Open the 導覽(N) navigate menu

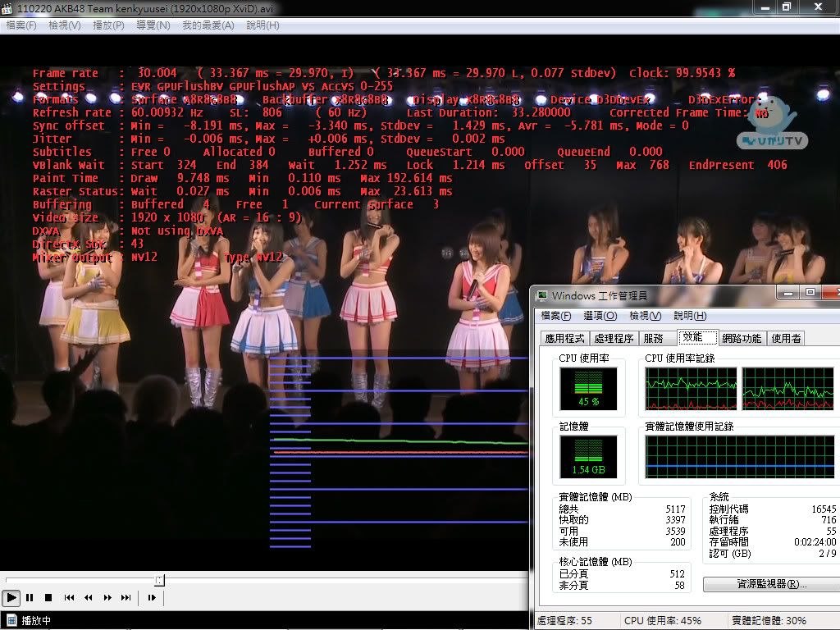(153, 25)
